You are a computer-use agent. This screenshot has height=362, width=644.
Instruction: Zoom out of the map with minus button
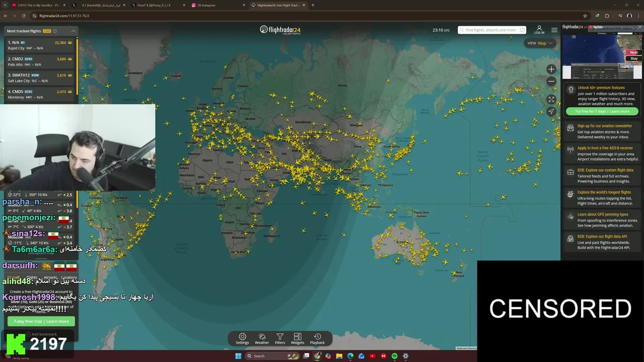pyautogui.click(x=551, y=81)
